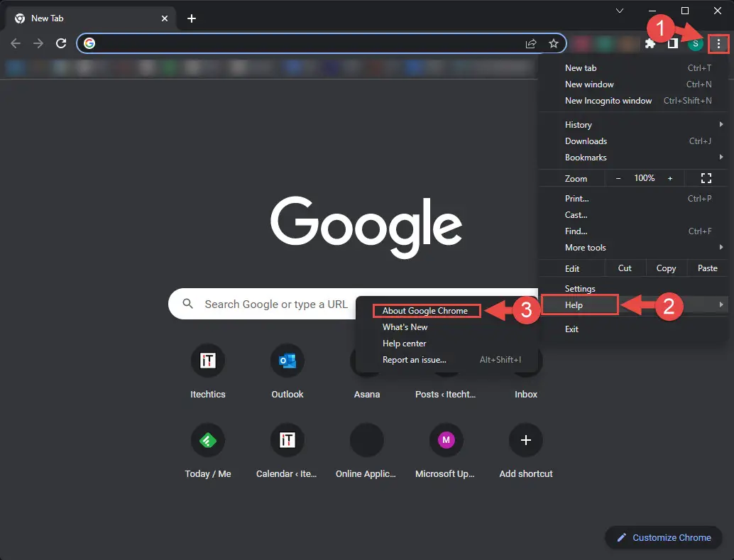Click the 100% zoom level value
This screenshot has width=734, height=560.
tap(644, 178)
